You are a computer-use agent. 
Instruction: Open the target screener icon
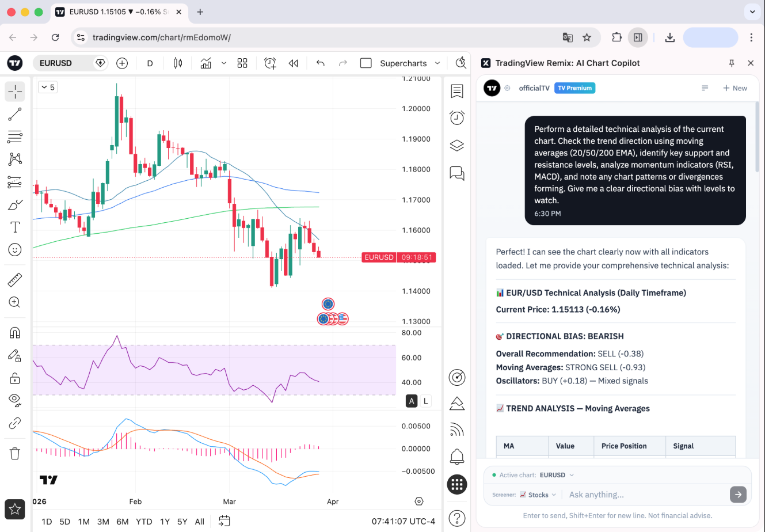(x=457, y=377)
